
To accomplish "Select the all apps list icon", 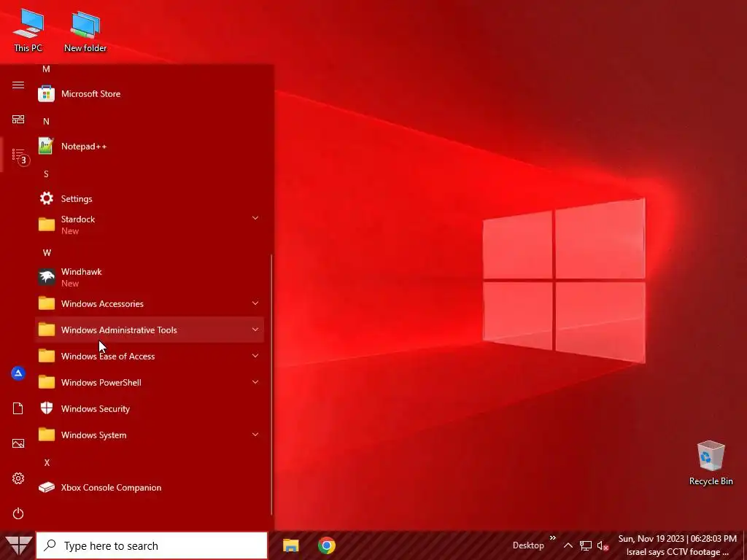I will (18, 155).
